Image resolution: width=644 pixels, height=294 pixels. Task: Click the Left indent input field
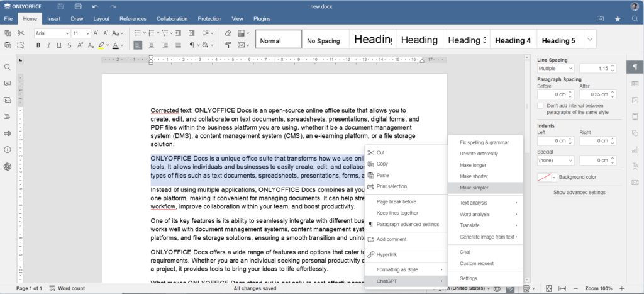552,141
